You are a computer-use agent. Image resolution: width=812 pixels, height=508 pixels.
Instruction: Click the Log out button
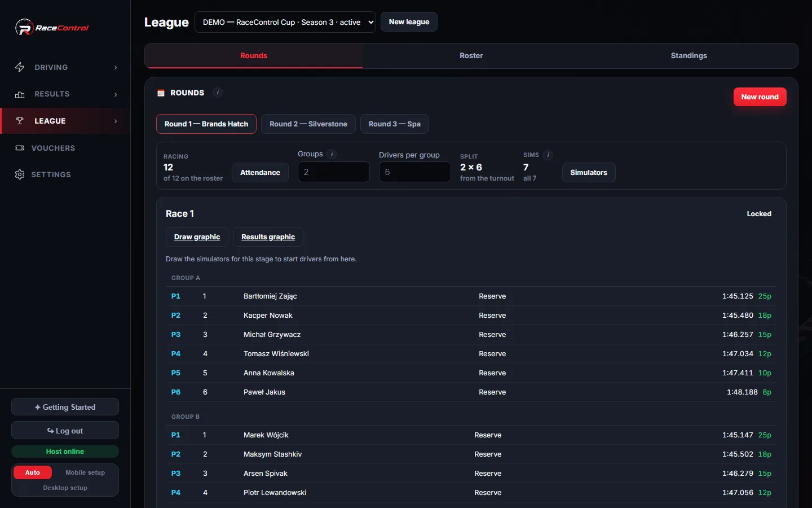click(65, 431)
